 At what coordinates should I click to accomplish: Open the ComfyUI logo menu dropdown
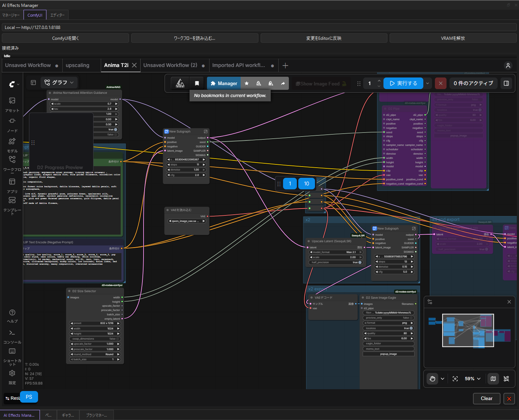[14, 84]
